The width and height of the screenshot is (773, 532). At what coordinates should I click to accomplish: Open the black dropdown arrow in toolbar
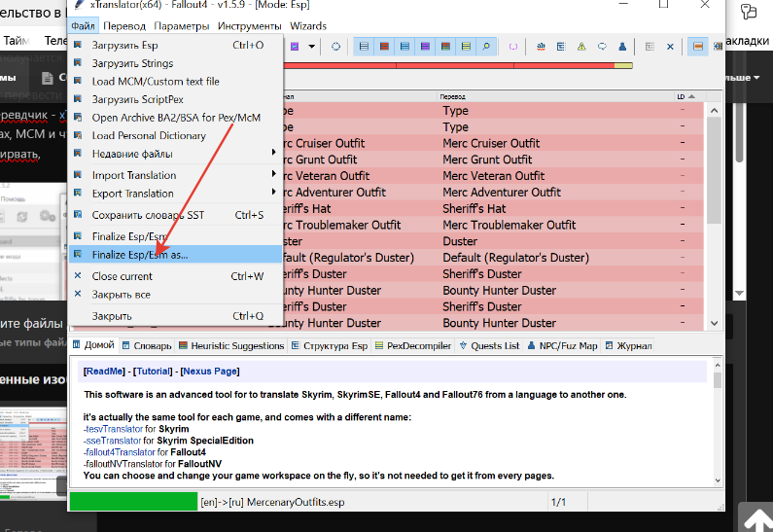(x=311, y=46)
